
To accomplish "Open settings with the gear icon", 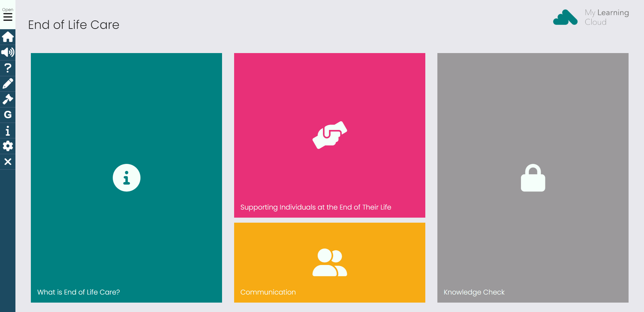I will point(8,146).
